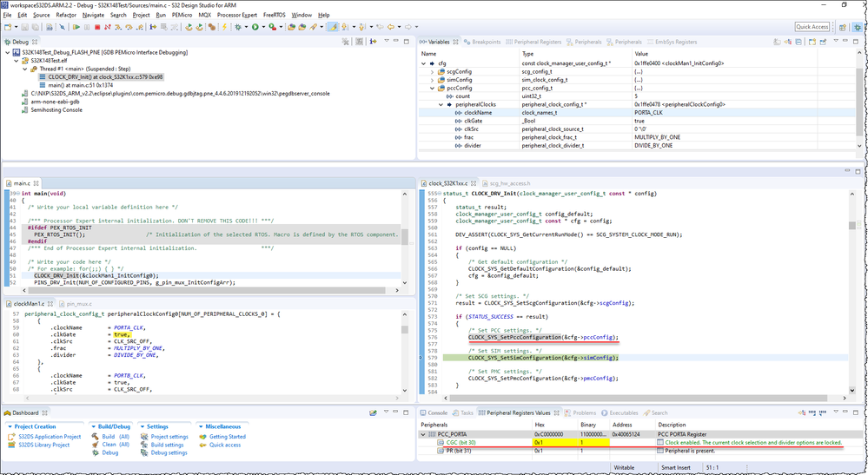
Task: Click S32DS Application Project link
Action: pos(49,437)
